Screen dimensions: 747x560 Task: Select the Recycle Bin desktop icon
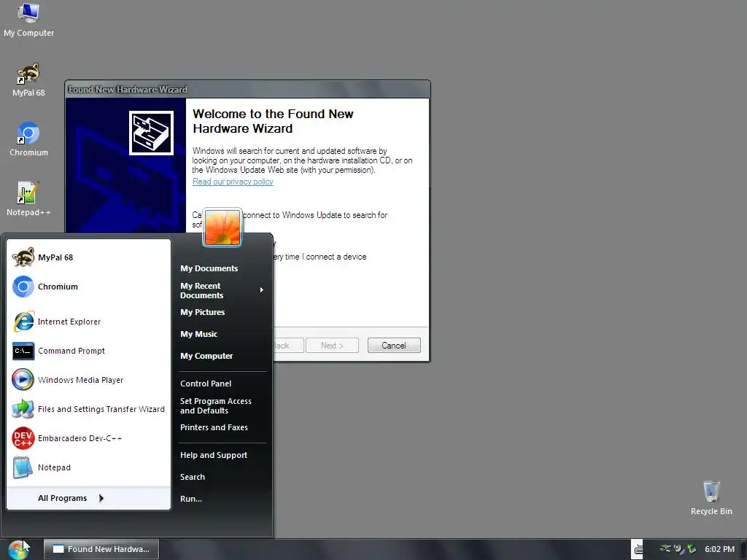point(711,498)
